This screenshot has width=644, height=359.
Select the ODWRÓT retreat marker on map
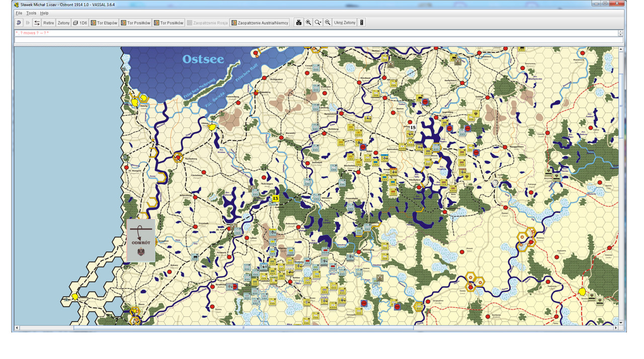click(x=141, y=240)
